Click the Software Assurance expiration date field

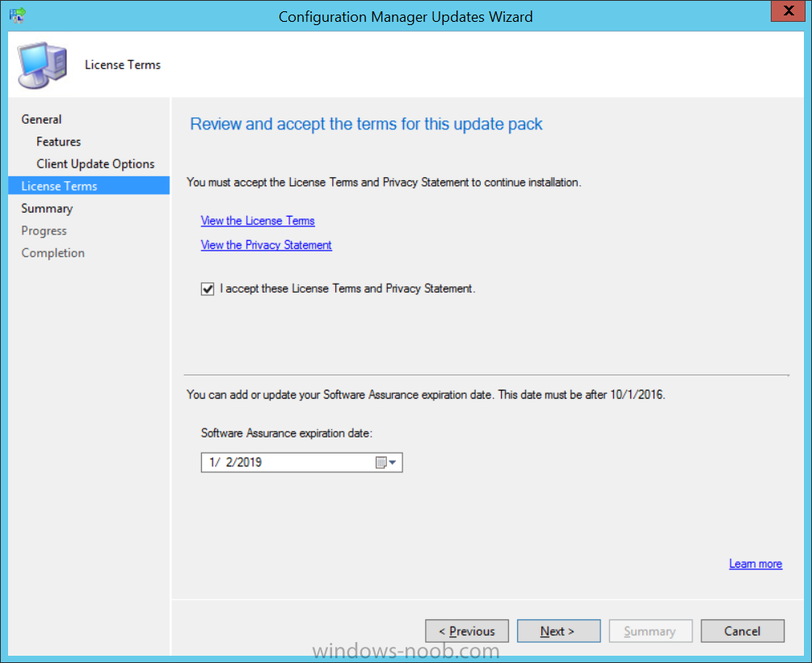coord(301,462)
